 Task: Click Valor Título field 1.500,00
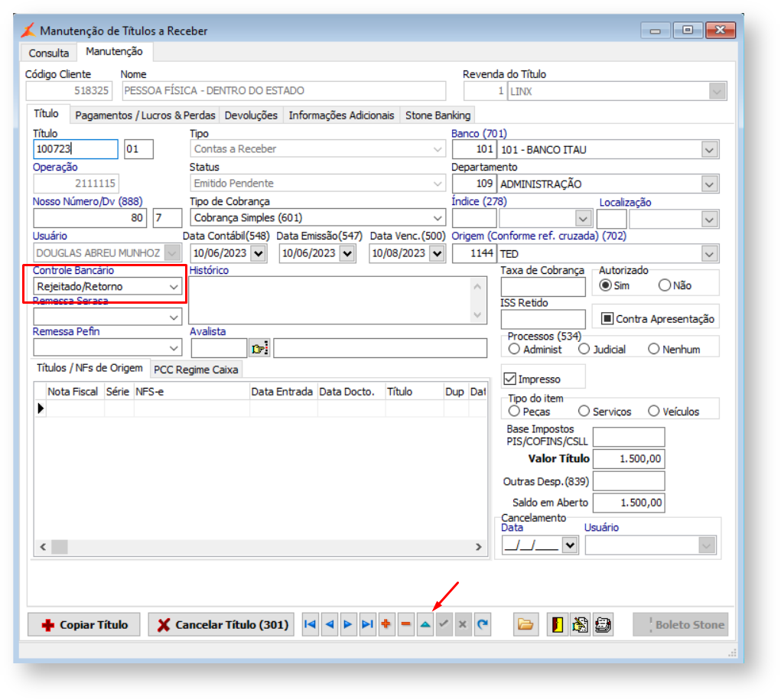pyautogui.click(x=629, y=459)
